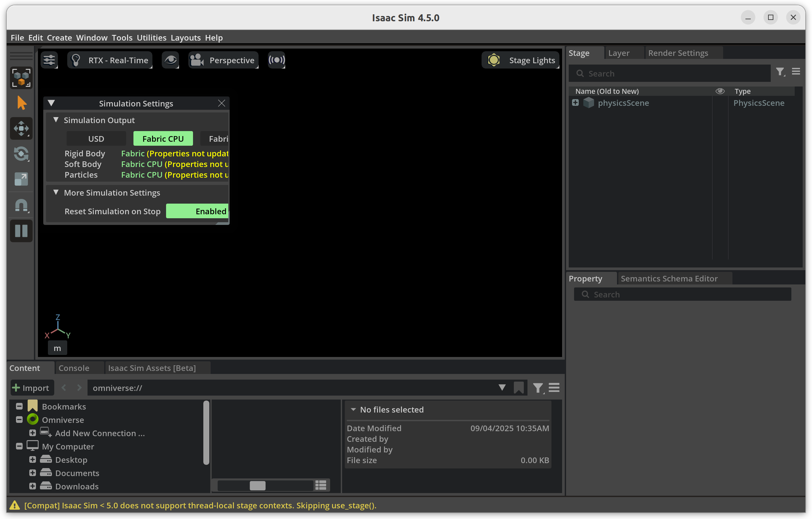Select the Rotate tool
The image size is (812, 519).
click(21, 154)
